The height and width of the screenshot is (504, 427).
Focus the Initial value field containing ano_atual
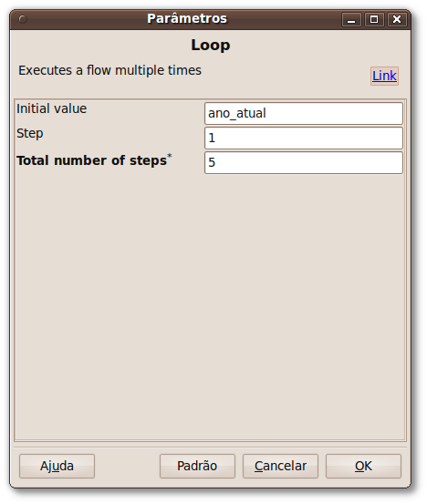pyautogui.click(x=304, y=113)
